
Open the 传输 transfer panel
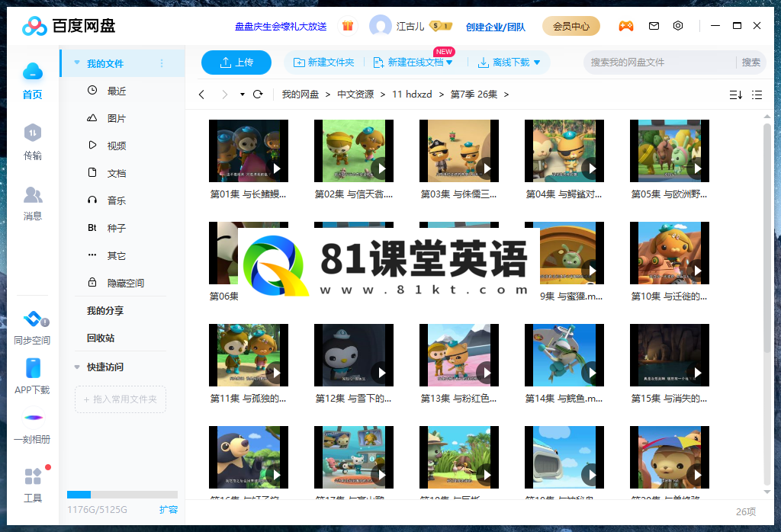pyautogui.click(x=32, y=143)
